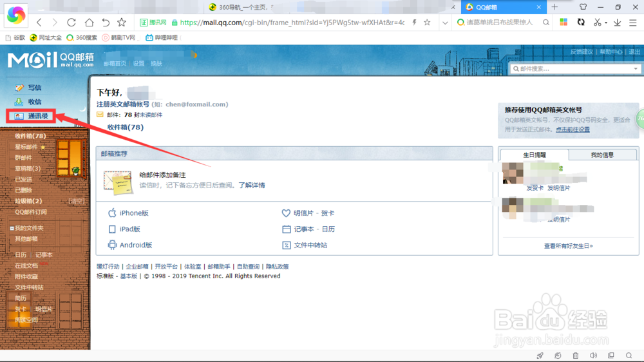Click the 记事本 calendar icon
This screenshot has height=362, width=644.
pos(287,229)
